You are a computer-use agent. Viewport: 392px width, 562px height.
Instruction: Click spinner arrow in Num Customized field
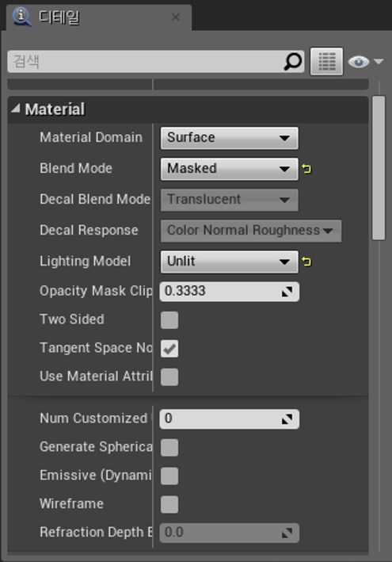(x=287, y=419)
